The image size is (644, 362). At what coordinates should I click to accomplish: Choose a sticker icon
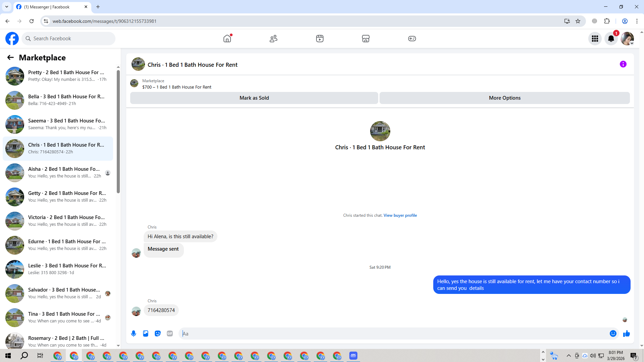coord(158,333)
